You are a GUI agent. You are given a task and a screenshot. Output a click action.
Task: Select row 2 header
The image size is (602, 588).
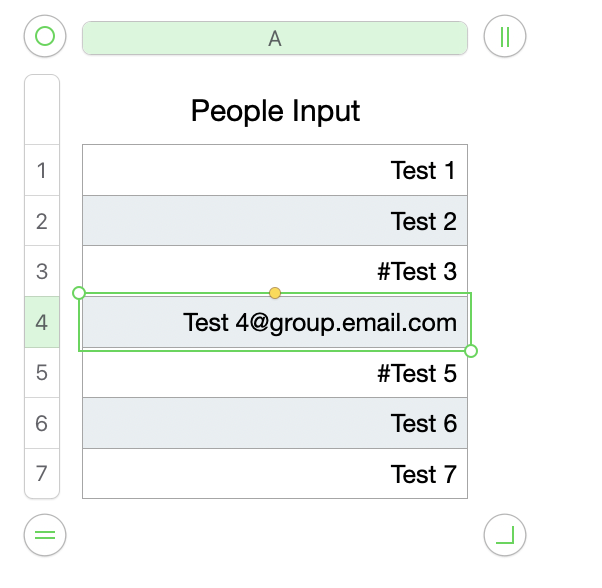(42, 221)
